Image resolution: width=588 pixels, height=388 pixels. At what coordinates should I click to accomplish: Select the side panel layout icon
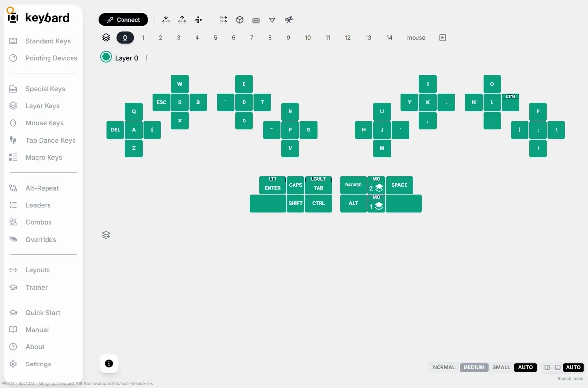547,367
